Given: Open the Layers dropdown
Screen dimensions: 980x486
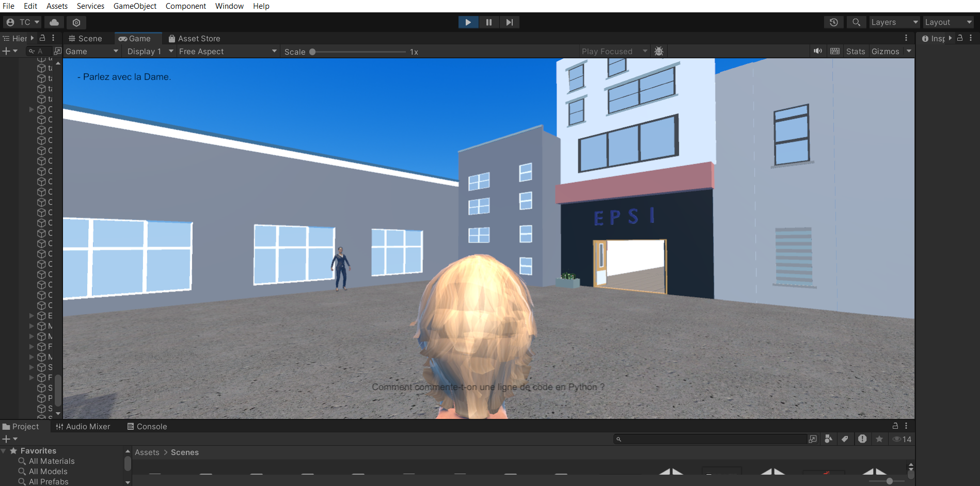Looking at the screenshot, I should (x=894, y=22).
